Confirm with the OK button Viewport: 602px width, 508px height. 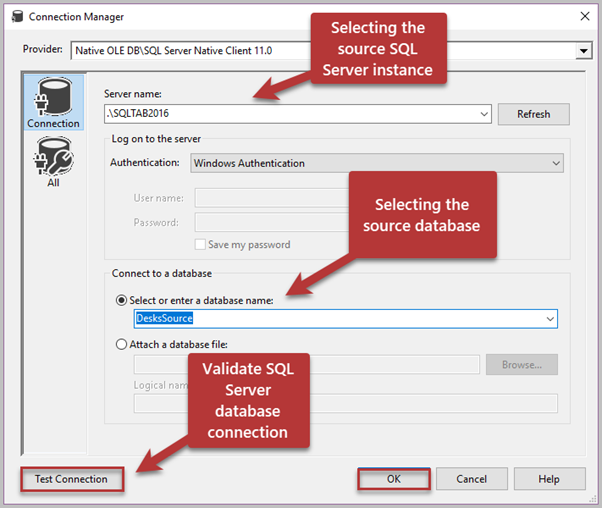(394, 479)
